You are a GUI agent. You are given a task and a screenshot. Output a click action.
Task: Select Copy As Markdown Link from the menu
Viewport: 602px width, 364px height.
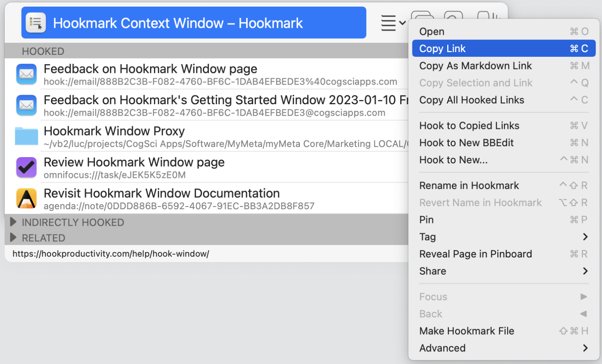[475, 66]
